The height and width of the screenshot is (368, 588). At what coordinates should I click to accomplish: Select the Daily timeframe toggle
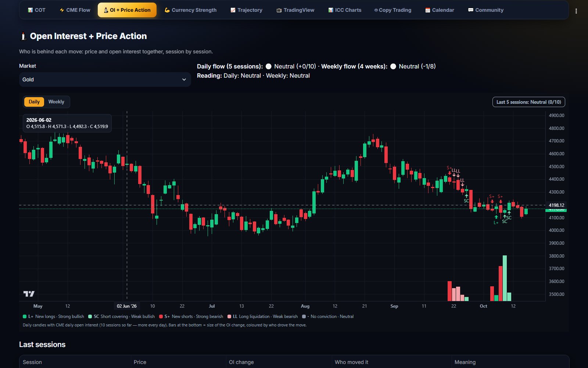(34, 102)
